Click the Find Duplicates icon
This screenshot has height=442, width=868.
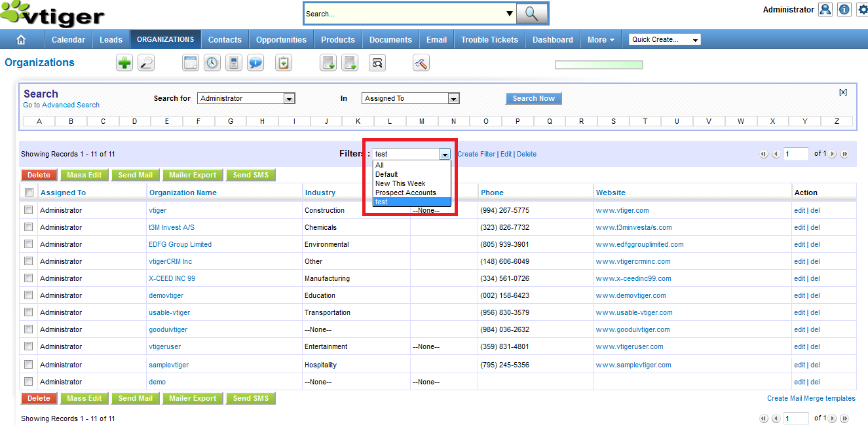377,63
